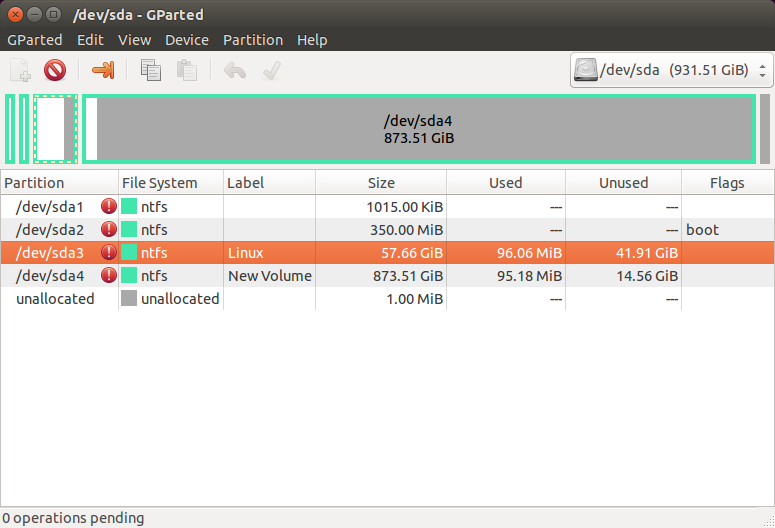This screenshot has width=775, height=528.
Task: Click the New Volume label cell
Action: pyautogui.click(x=270, y=276)
